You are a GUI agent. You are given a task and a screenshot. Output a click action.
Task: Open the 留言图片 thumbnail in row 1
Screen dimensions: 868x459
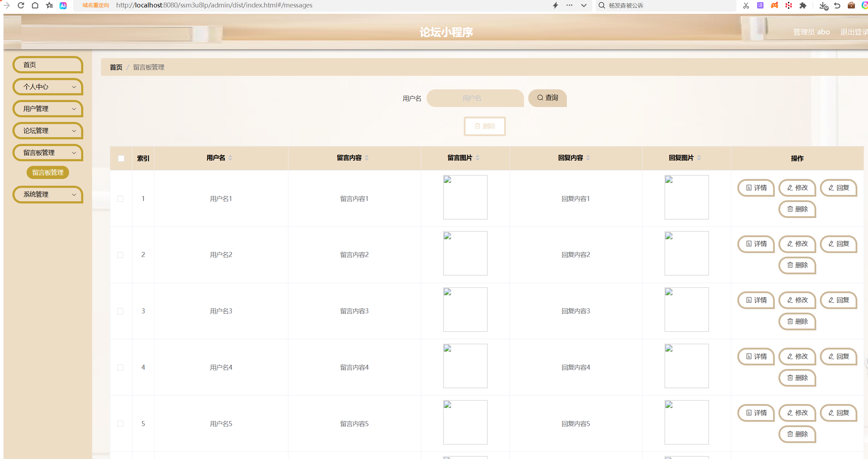point(465,197)
